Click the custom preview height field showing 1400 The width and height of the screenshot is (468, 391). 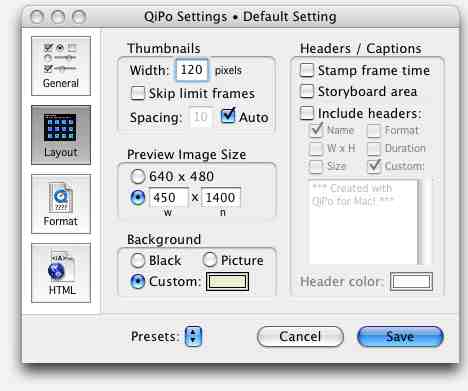point(221,197)
